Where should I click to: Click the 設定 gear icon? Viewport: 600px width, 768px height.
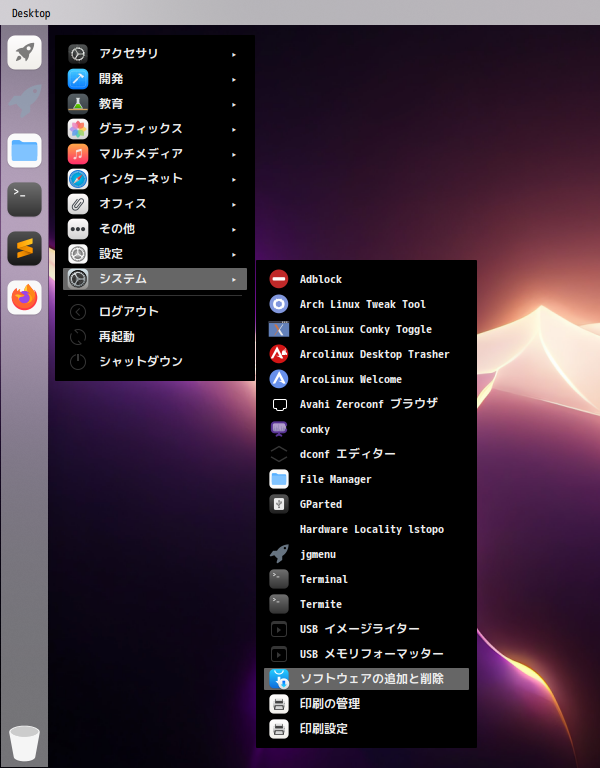click(x=78, y=254)
